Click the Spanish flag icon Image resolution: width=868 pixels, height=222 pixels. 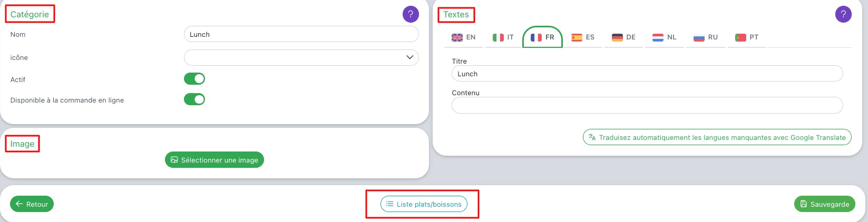tap(577, 37)
